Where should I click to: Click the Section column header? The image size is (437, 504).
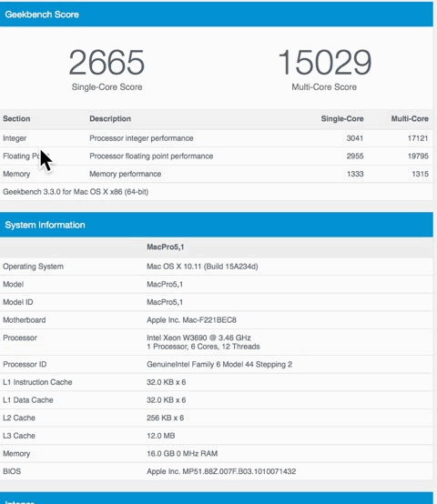coord(16,118)
